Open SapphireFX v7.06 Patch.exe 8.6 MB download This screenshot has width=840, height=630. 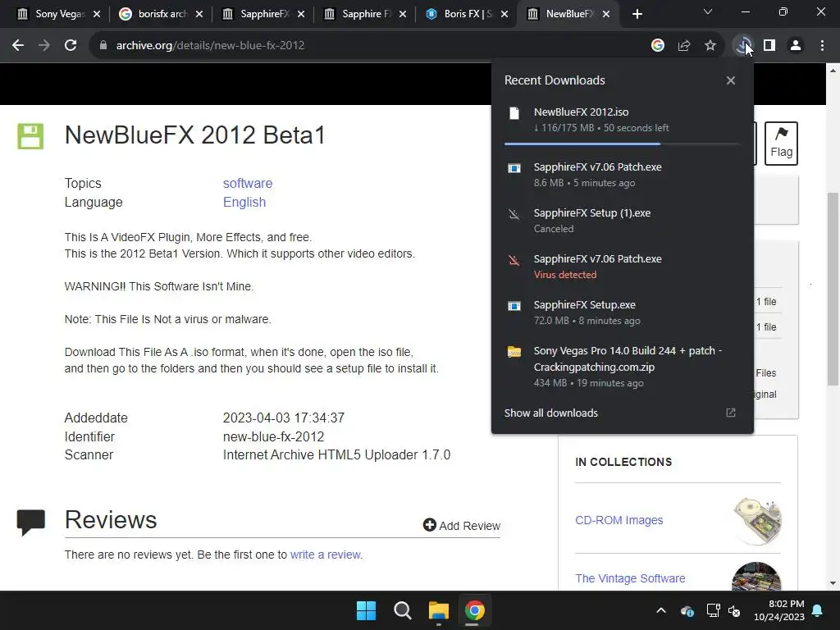(x=623, y=175)
